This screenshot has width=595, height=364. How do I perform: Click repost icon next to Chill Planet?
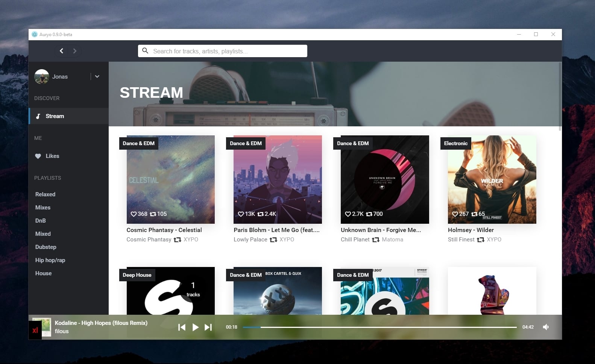(376, 240)
